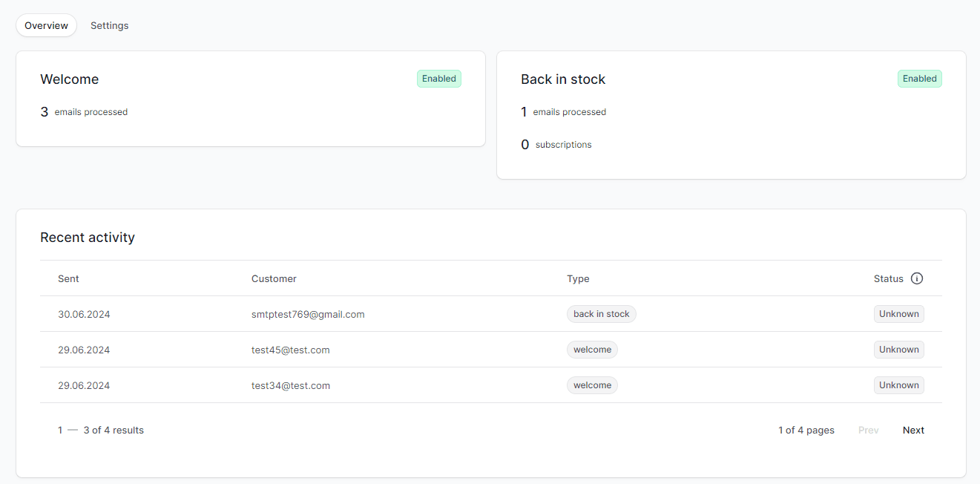Viewport: 980px width, 484px height.
Task: Select the Overview tab
Action: coord(46,25)
